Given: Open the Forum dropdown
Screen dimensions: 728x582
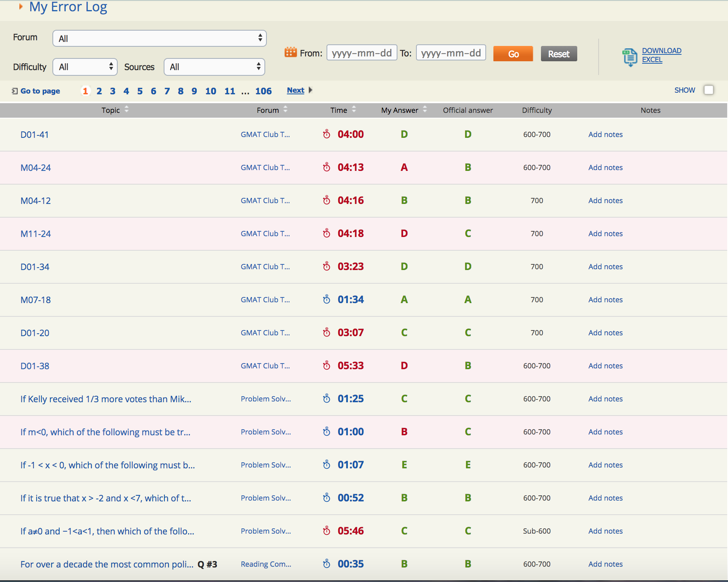Looking at the screenshot, I should point(159,38).
